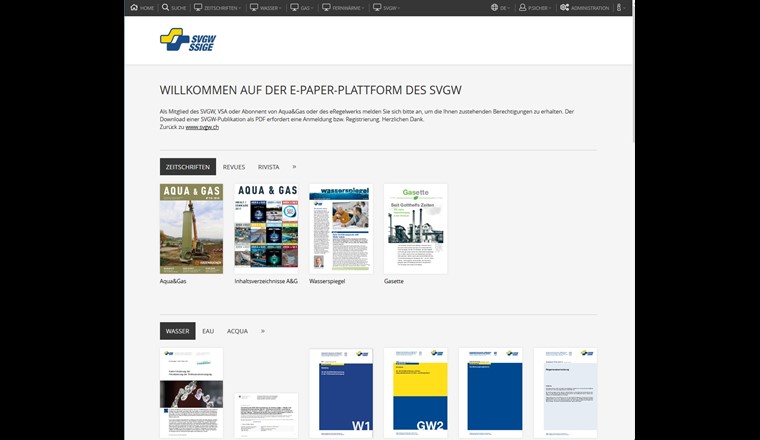
Task: Open the Wasserspiegel newsletter cover
Action: [x=341, y=229]
